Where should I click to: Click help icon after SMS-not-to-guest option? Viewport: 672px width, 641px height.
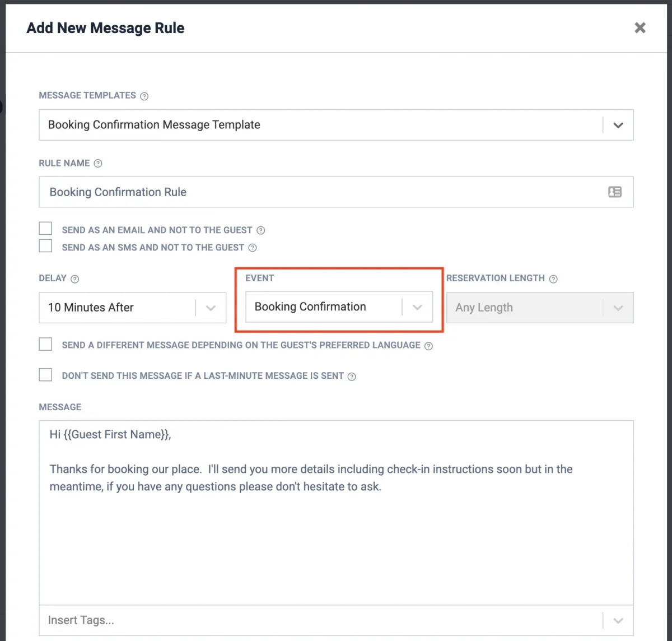point(253,248)
